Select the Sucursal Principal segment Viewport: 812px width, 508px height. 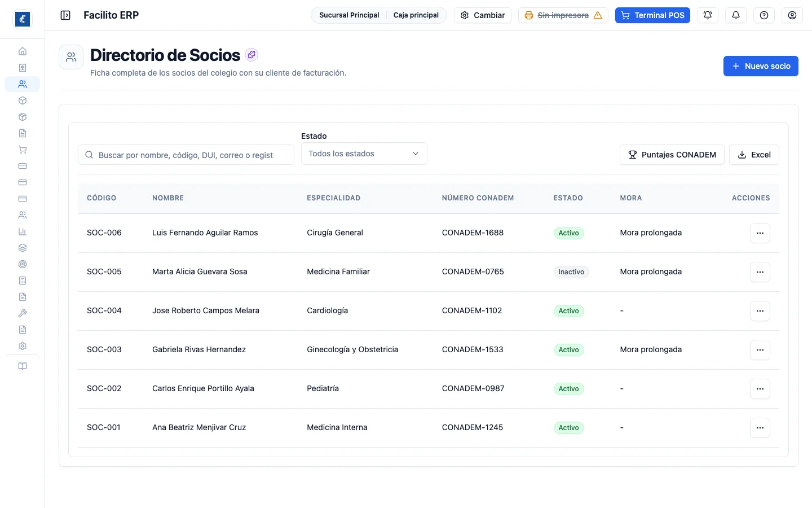349,15
